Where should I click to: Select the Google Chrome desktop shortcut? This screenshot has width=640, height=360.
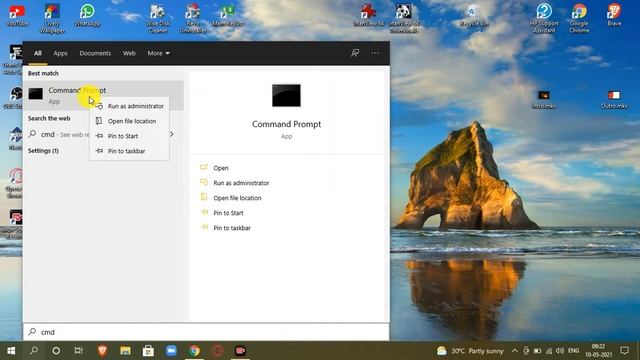(x=579, y=18)
